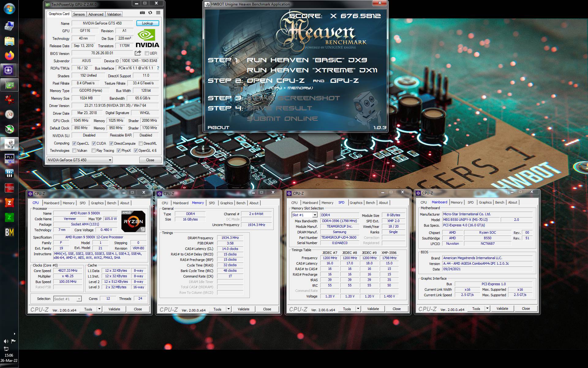Open the BM BenchMate taskbar icon
This screenshot has height=368, width=588.
click(9, 232)
